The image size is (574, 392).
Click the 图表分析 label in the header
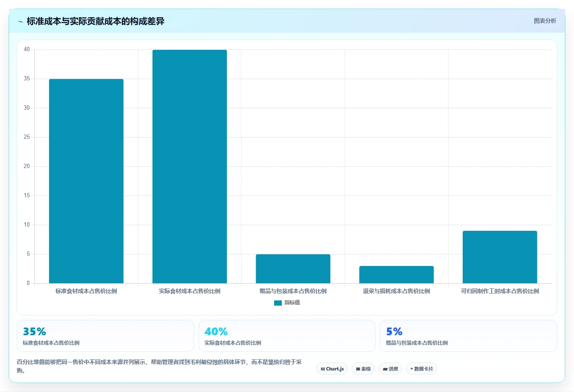[545, 21]
